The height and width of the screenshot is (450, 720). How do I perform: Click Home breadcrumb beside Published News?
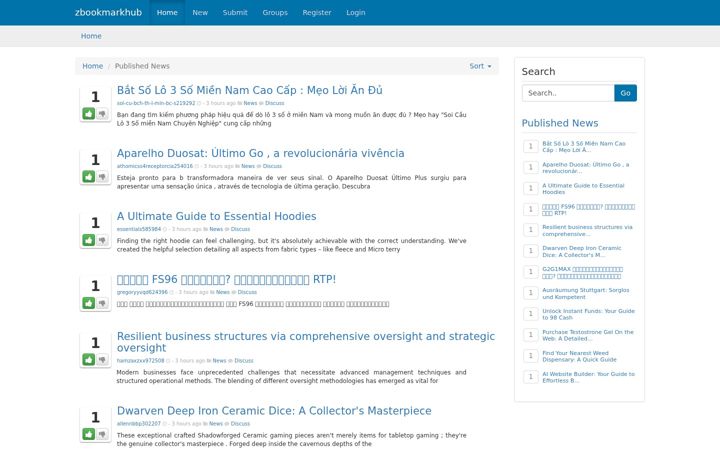click(x=93, y=66)
